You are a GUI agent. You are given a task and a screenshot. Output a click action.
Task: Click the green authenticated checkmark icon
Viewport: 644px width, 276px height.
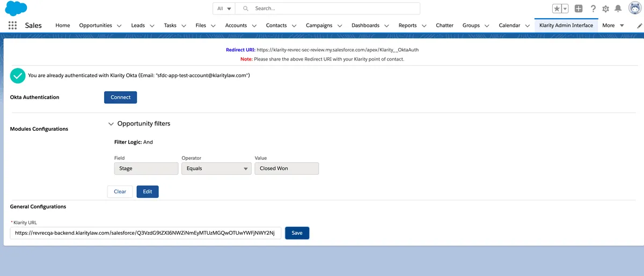18,76
